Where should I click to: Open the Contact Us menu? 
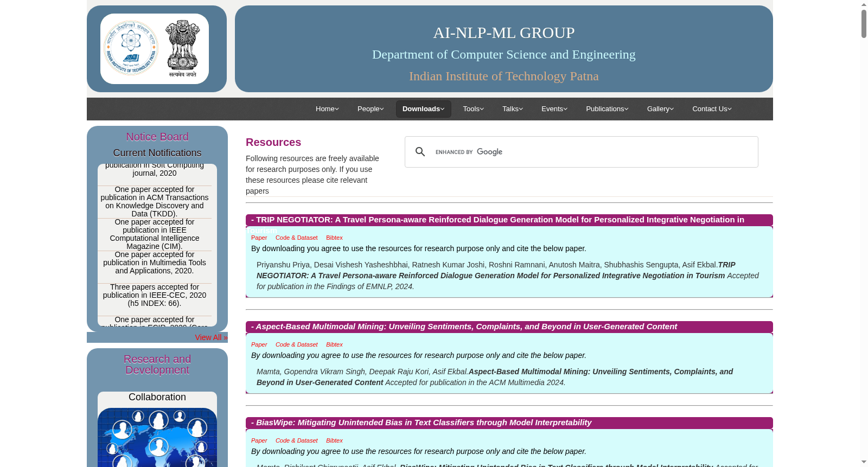712,109
